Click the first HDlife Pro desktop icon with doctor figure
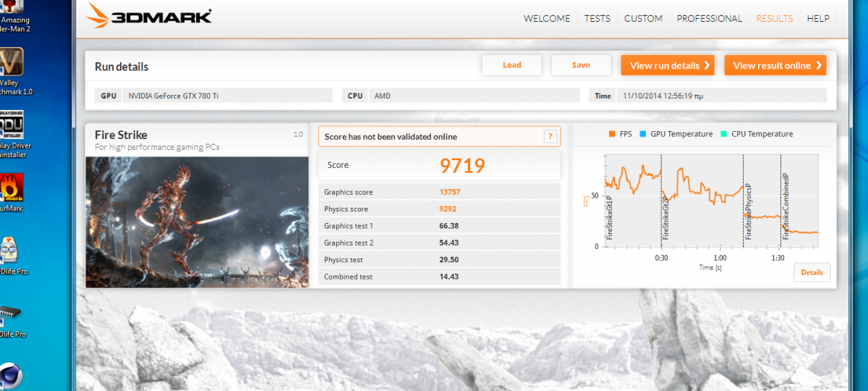 tap(12, 256)
